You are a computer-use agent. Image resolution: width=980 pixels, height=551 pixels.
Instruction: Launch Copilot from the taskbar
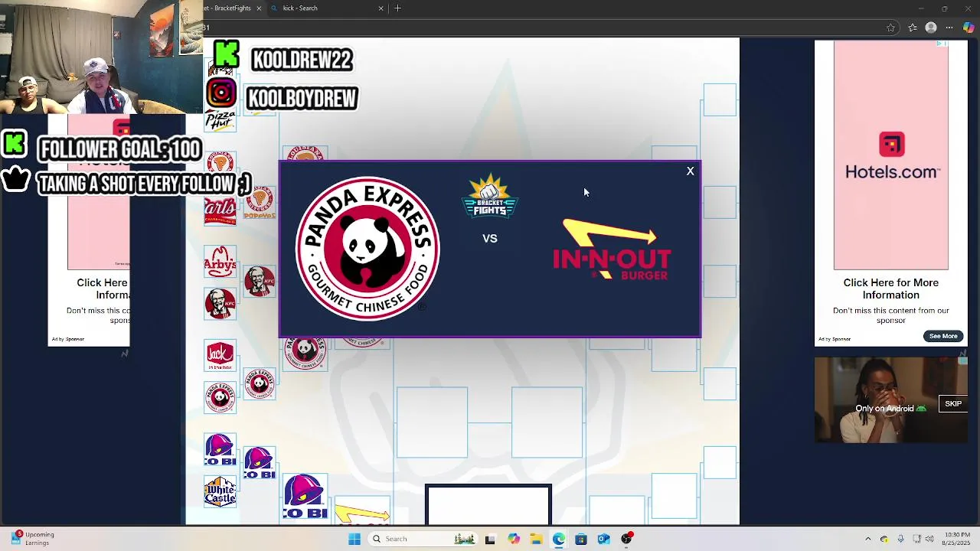point(513,539)
